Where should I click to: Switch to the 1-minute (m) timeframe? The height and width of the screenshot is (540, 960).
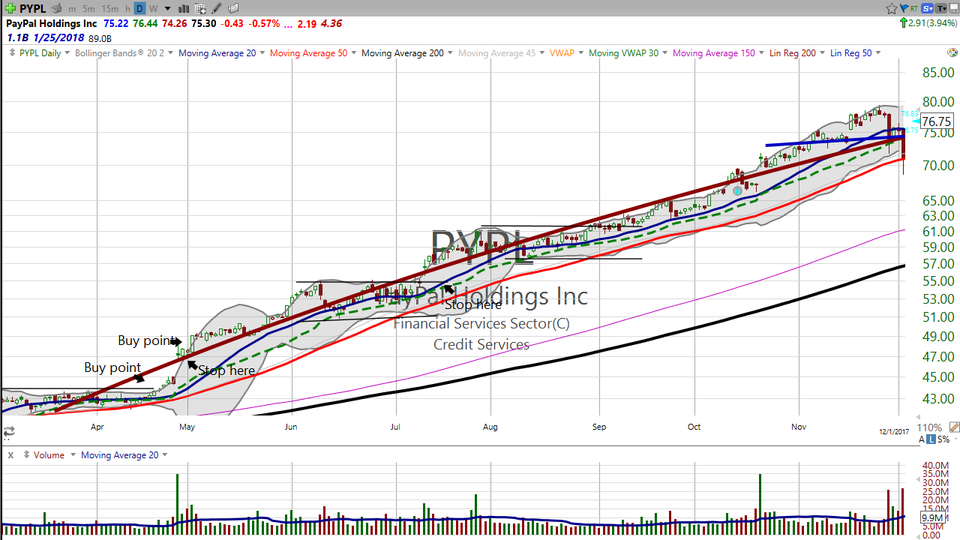click(x=72, y=9)
